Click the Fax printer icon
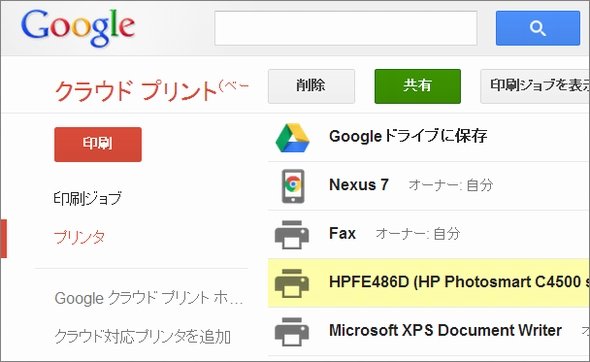The height and width of the screenshot is (362, 590). [292, 234]
